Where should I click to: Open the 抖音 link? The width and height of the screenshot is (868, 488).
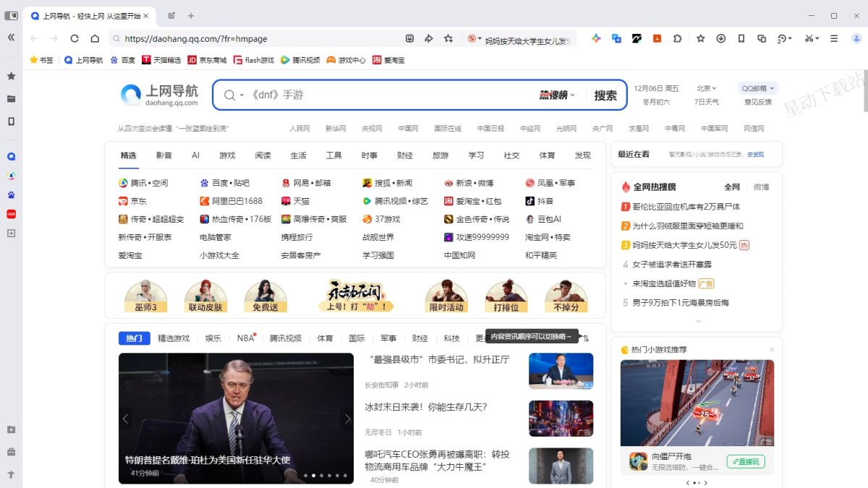(x=540, y=201)
